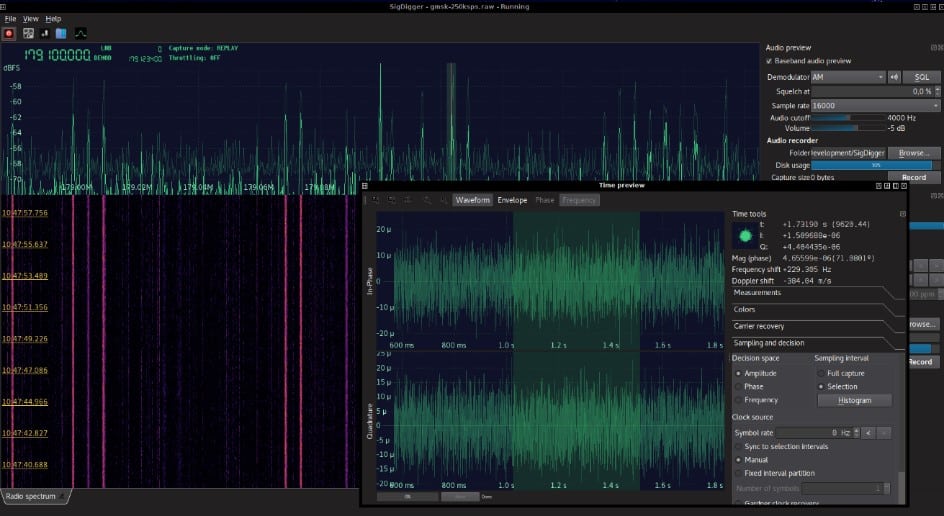Click the speaker mute icon beside Demodulator

click(894, 77)
